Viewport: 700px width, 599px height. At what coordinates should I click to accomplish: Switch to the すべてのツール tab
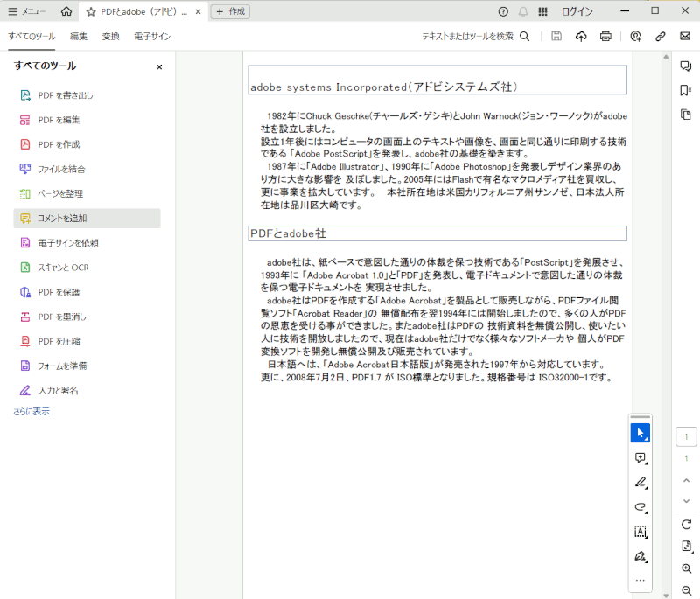(31, 37)
